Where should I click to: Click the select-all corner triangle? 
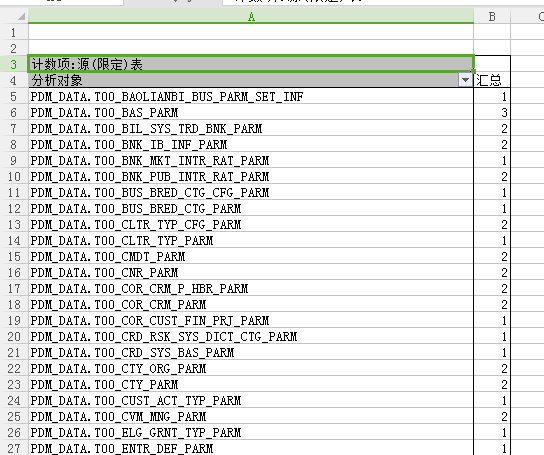(x=22, y=17)
